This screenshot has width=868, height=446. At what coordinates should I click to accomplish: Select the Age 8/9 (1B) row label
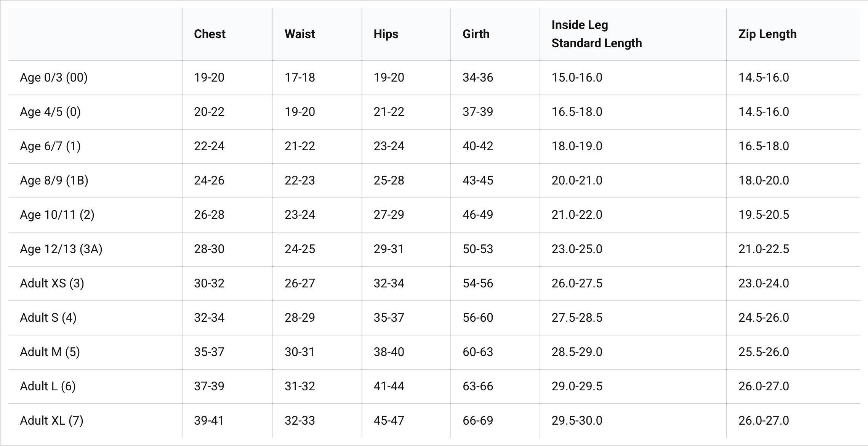[54, 181]
